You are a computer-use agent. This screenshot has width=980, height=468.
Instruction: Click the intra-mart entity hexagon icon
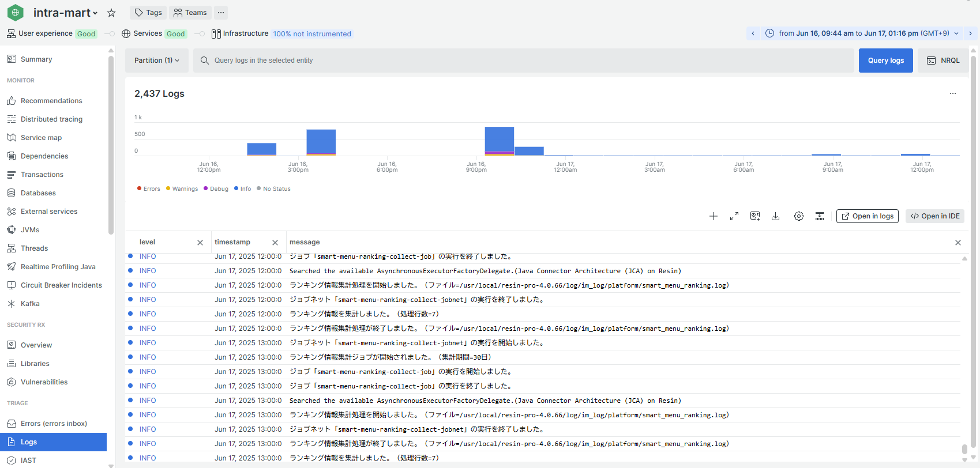click(16, 12)
